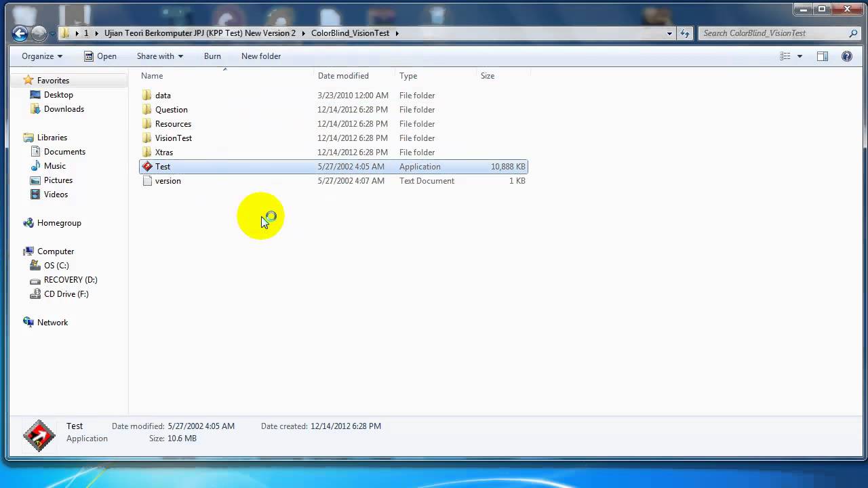Click the Open toolbar button
The width and height of the screenshot is (868, 488).
pyautogui.click(x=100, y=56)
